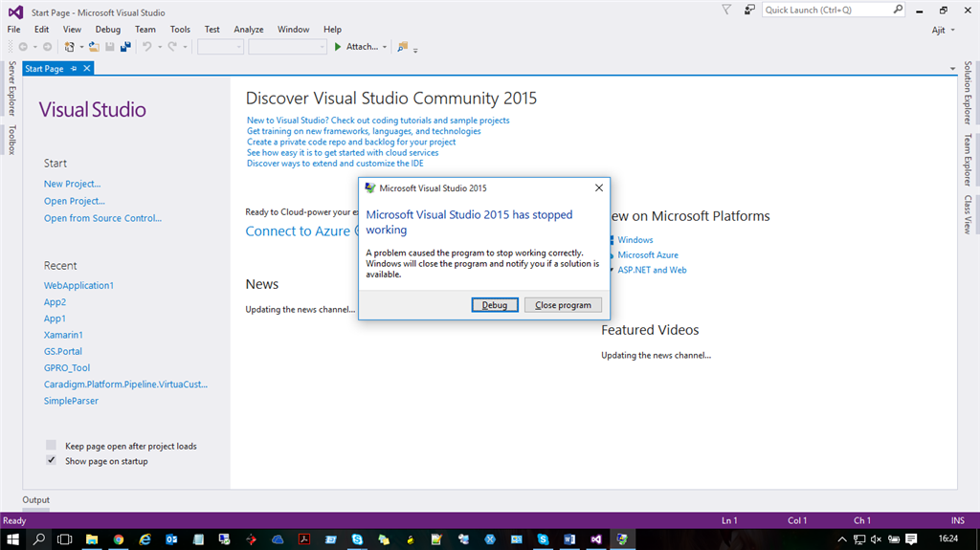Click the Visual Studio logo in title bar
980x550 pixels.
[x=15, y=11]
